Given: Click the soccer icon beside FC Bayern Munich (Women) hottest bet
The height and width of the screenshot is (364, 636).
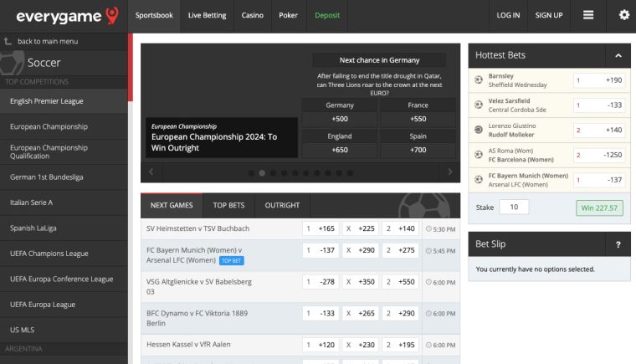Looking at the screenshot, I should [479, 179].
